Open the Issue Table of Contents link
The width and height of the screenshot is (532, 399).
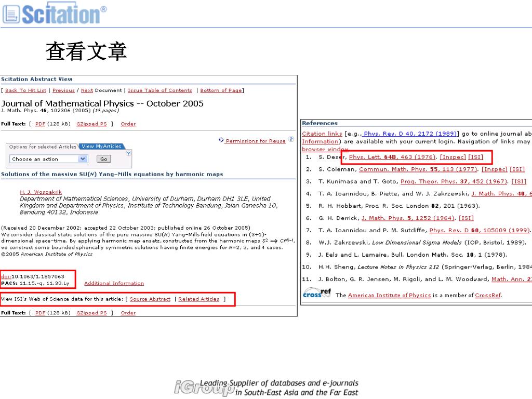[160, 90]
